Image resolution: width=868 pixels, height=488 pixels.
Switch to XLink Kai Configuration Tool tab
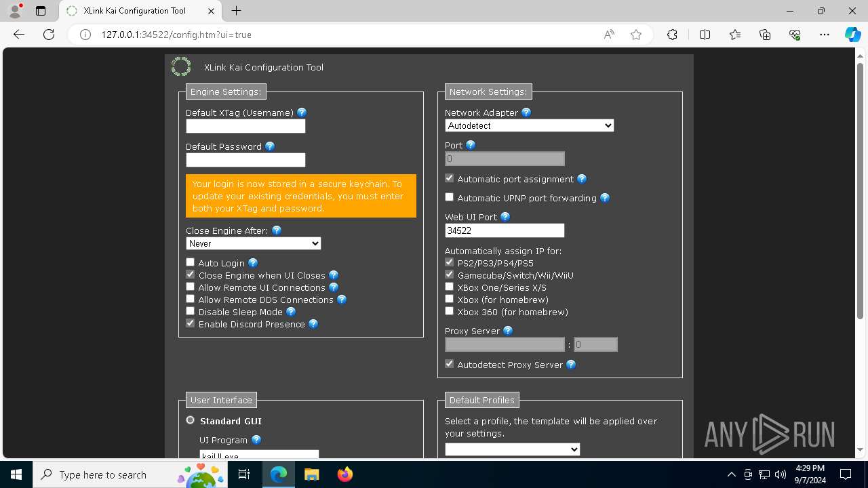point(140,11)
